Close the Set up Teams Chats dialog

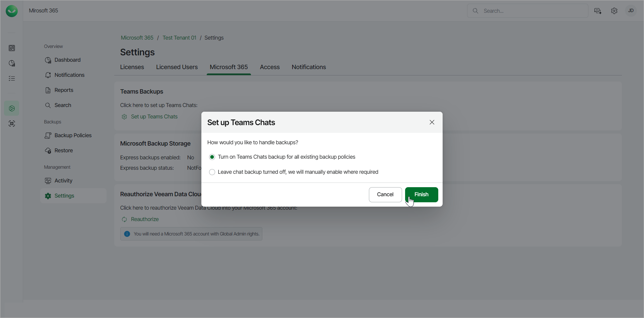pyautogui.click(x=432, y=122)
